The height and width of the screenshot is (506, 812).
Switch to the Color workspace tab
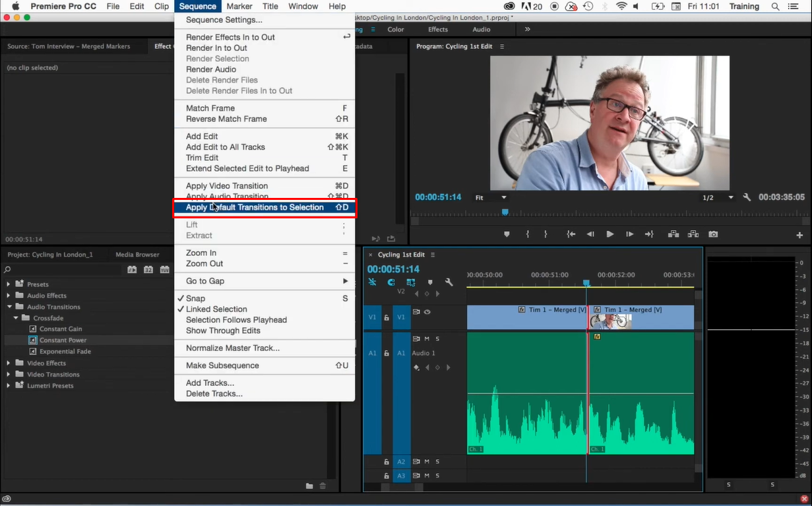click(396, 30)
